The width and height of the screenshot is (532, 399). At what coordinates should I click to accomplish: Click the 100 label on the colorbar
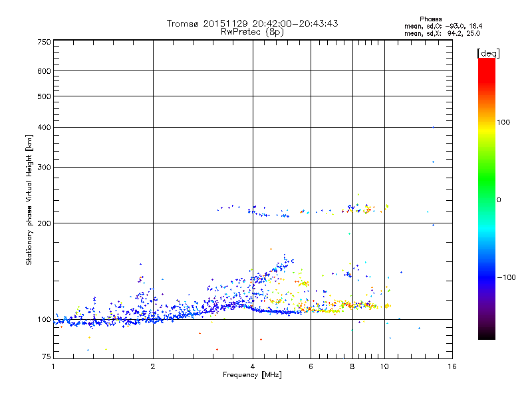[503, 122]
